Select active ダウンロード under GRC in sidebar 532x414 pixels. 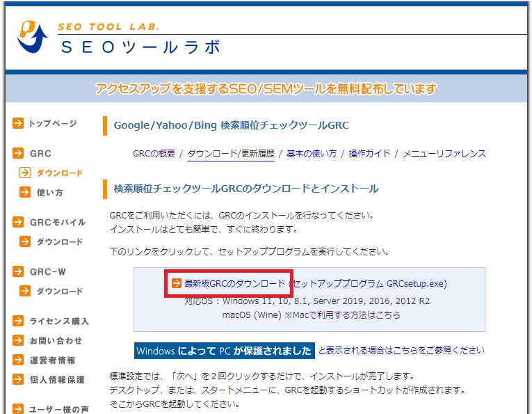tap(60, 173)
